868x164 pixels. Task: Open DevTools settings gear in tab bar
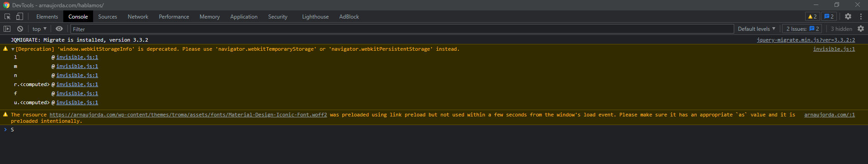coord(848,16)
